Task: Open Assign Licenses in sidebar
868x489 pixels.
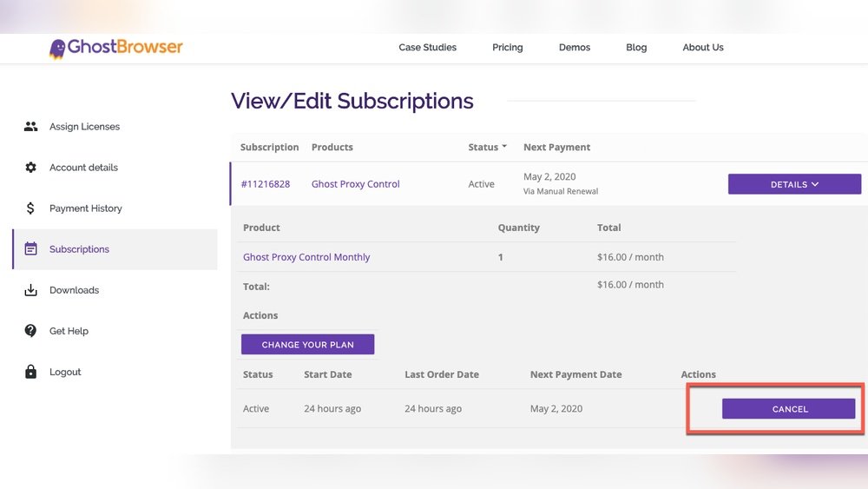Action: [85, 127]
